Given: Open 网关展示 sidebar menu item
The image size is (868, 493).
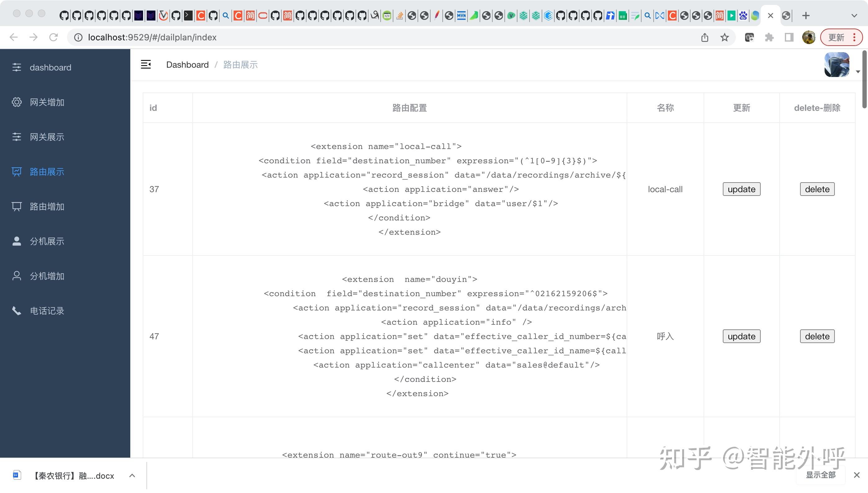Looking at the screenshot, I should 47,137.
